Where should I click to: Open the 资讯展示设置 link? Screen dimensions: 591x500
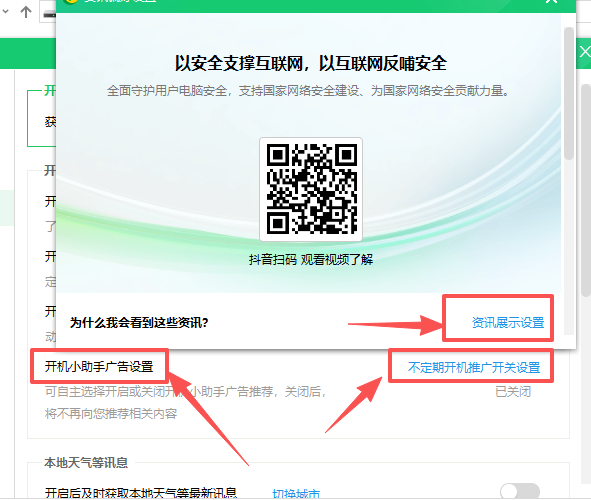pos(508,323)
